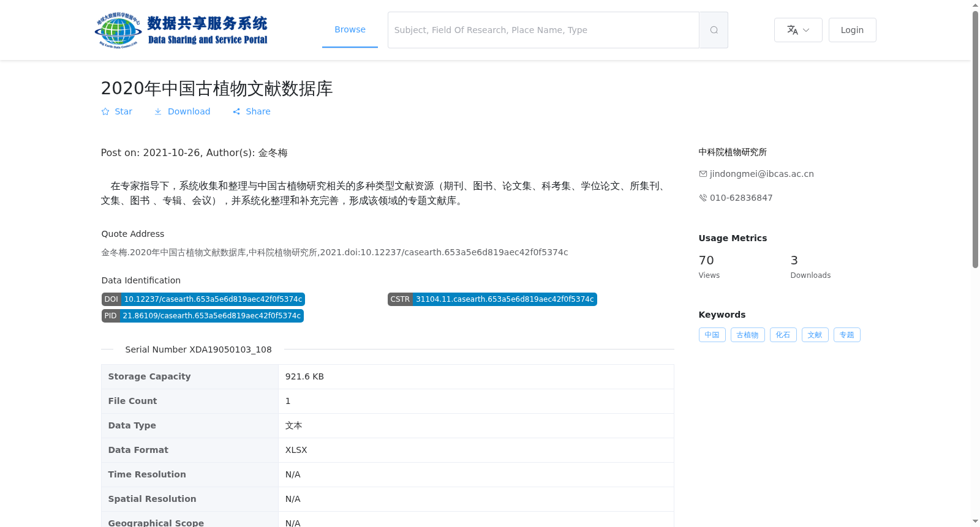Focus the subject search input field
This screenshot has width=980, height=527.
[543, 30]
